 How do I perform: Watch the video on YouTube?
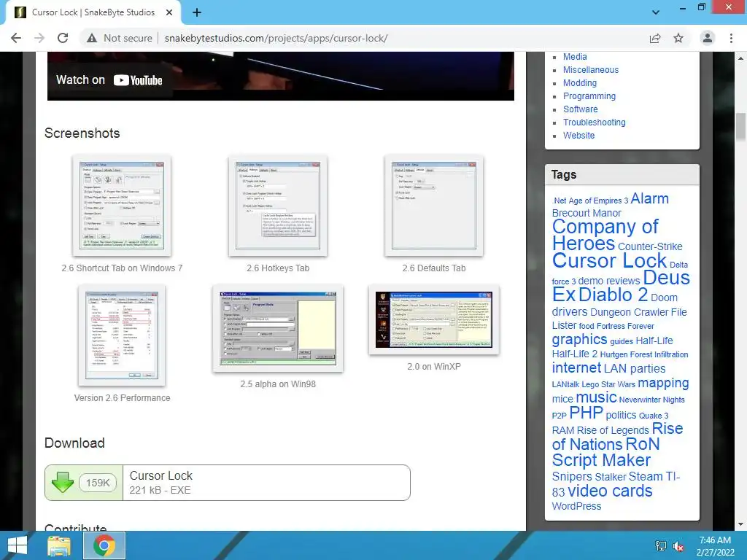109,80
